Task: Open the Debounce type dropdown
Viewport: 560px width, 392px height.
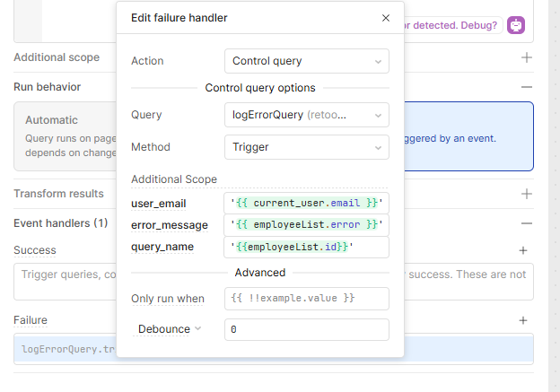Action: (170, 329)
